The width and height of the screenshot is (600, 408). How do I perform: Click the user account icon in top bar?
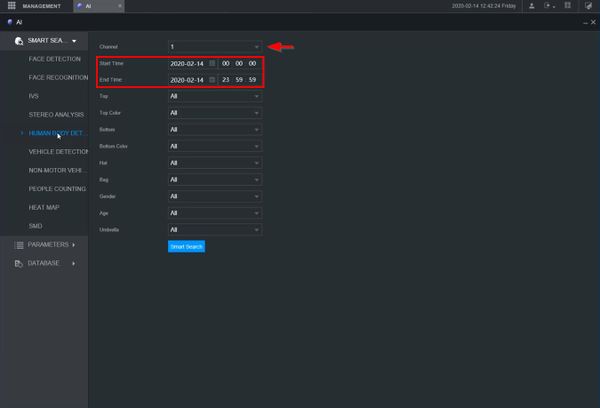(532, 6)
